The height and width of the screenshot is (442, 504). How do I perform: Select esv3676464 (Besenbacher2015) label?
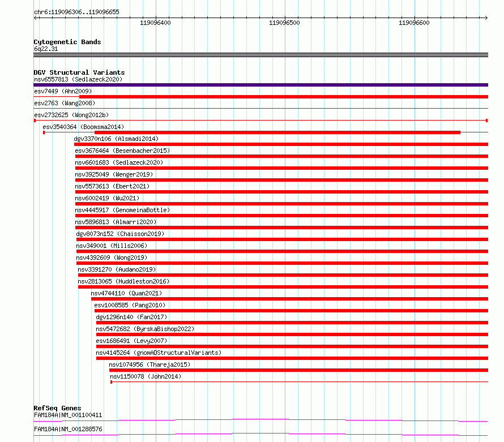(122, 151)
